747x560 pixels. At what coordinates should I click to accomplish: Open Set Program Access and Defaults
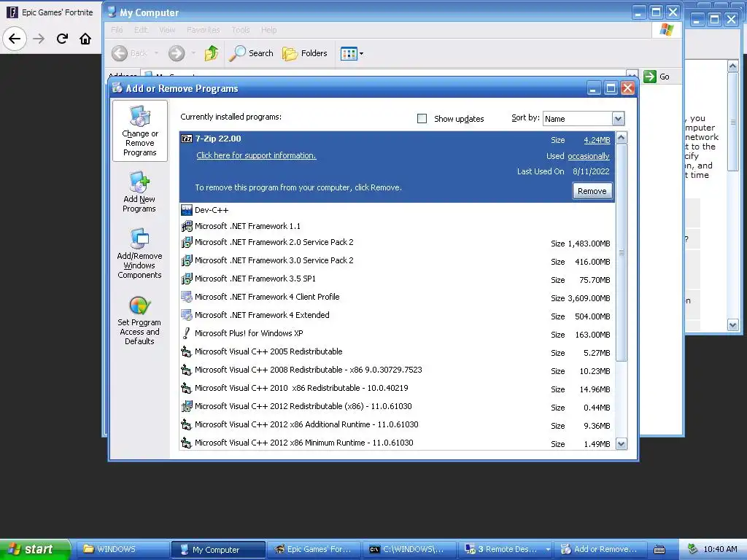(139, 321)
